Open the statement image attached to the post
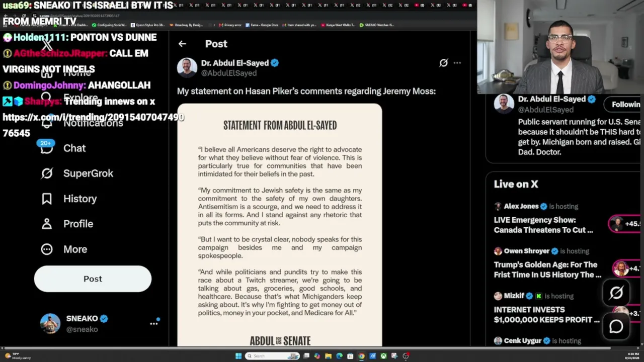The image size is (644, 362). click(280, 225)
